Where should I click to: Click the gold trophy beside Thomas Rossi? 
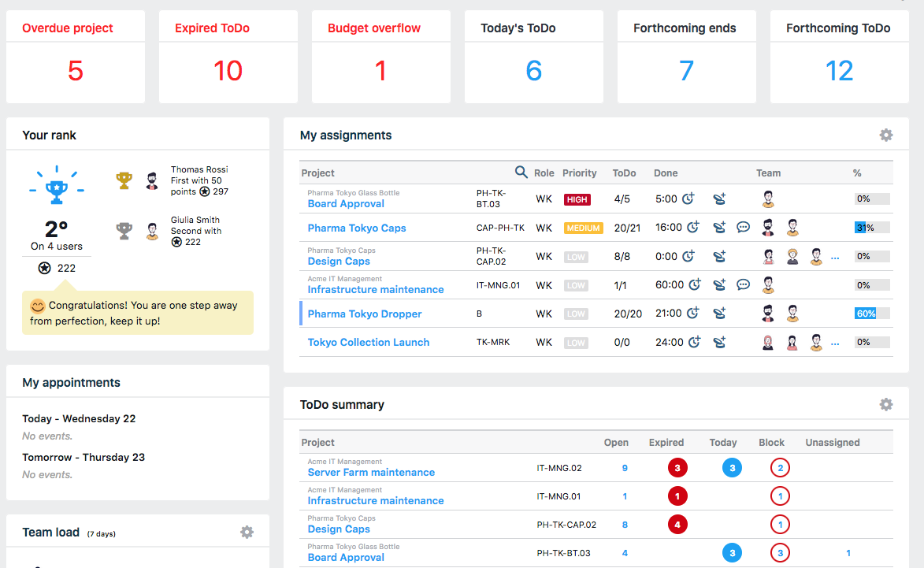pyautogui.click(x=124, y=180)
